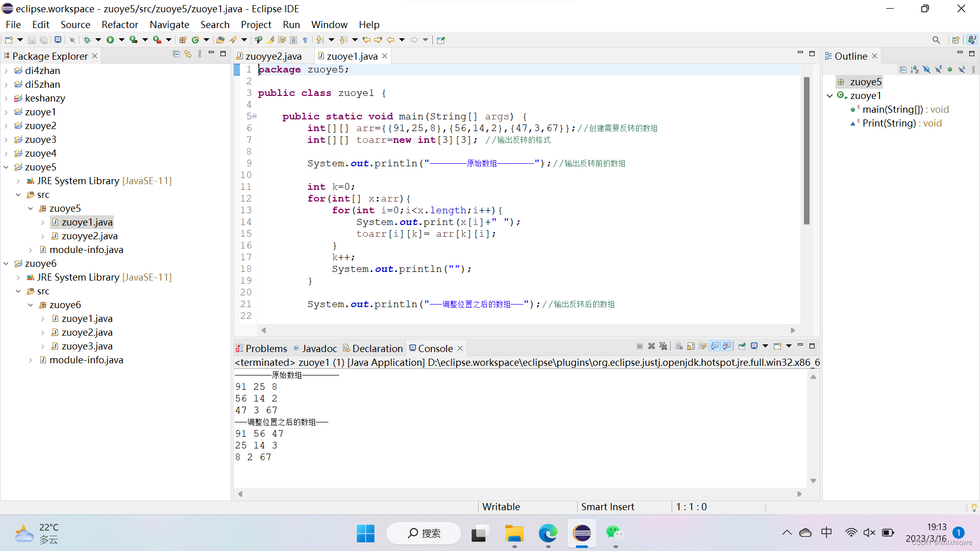Select zuoye3.java in Package Explorer
The width and height of the screenshot is (980, 551).
pyautogui.click(x=87, y=346)
